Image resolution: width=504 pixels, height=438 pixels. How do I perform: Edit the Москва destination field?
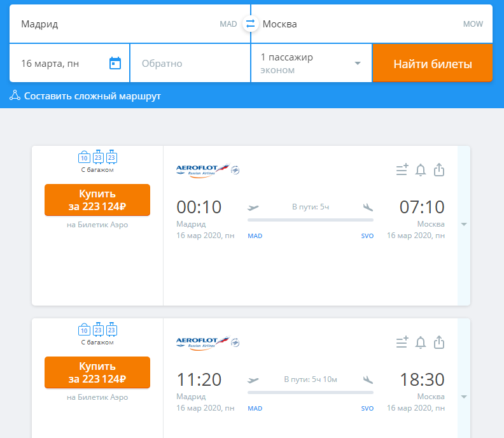[x=372, y=24]
